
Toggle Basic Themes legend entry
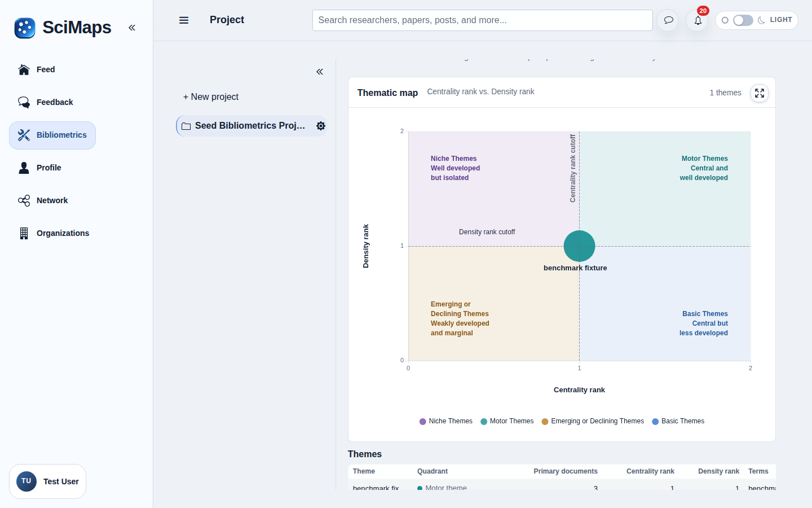678,421
